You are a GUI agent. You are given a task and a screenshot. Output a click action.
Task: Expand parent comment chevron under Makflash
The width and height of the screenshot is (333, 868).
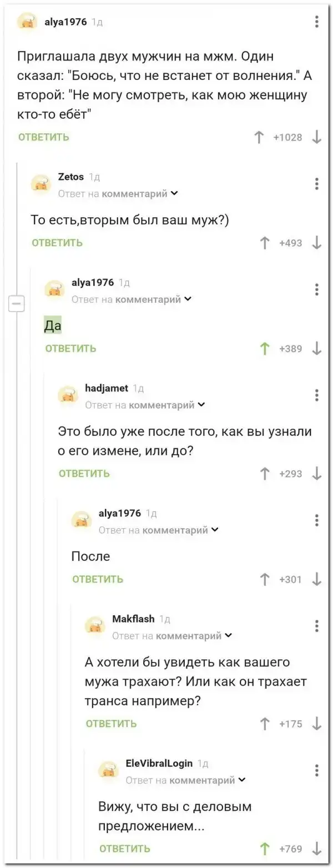[229, 635]
